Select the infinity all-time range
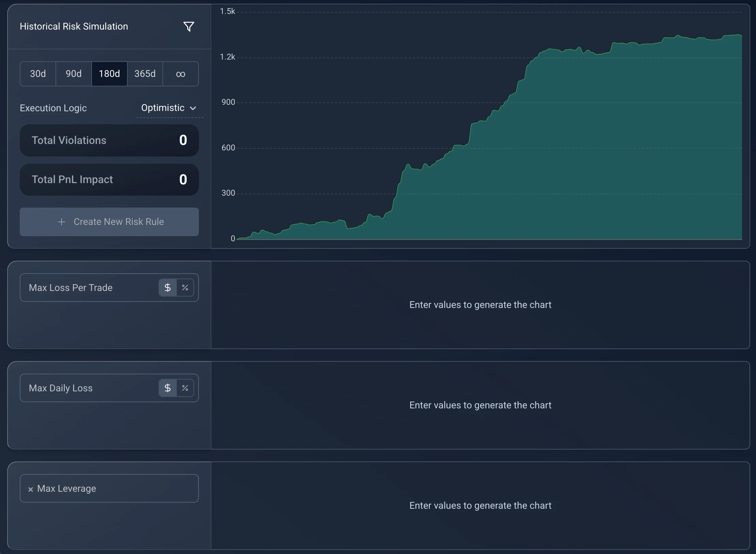756x554 pixels. pos(181,74)
